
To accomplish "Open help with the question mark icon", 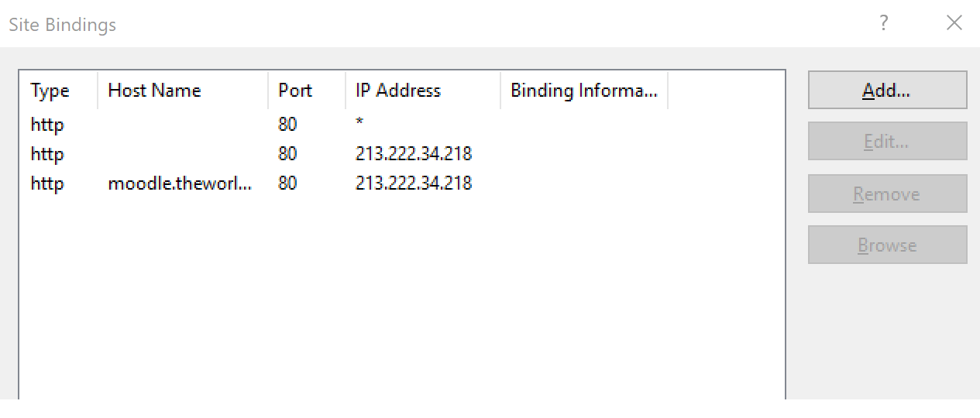I will coord(883,23).
